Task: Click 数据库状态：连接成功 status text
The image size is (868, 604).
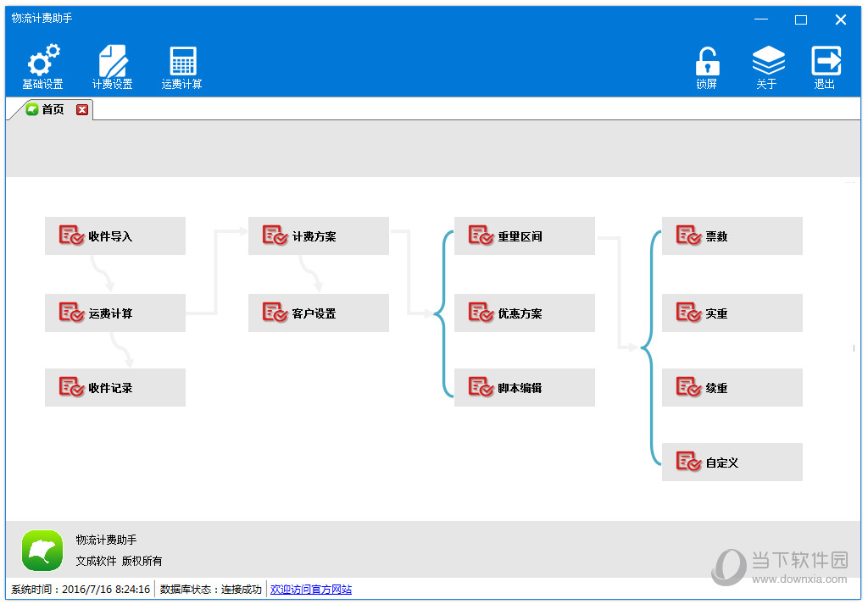Action: 210,590
